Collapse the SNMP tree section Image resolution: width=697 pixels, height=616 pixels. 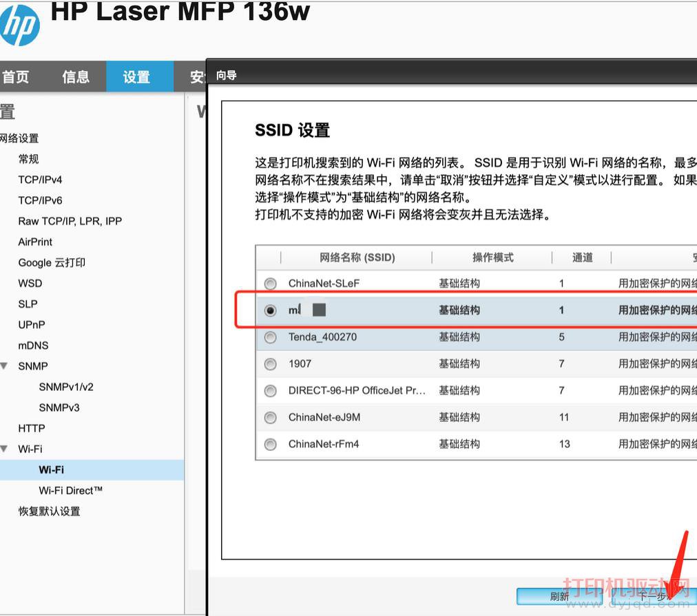pos(4,366)
